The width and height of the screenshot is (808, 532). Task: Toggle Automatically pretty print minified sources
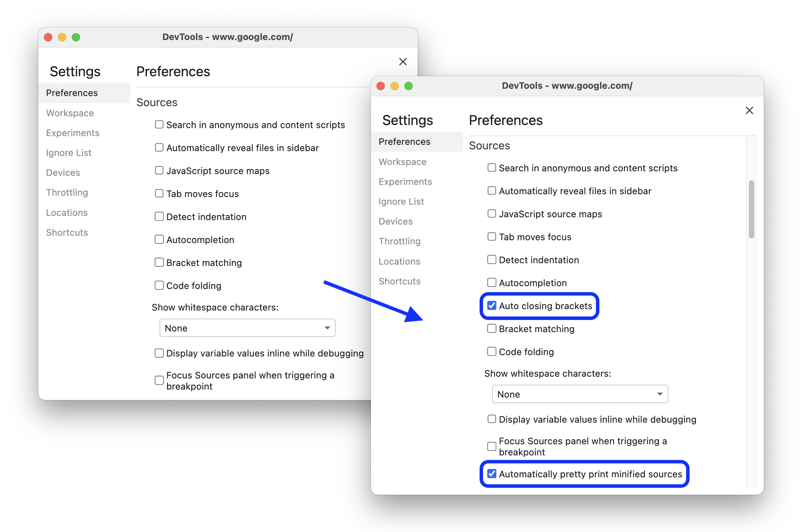pos(493,473)
